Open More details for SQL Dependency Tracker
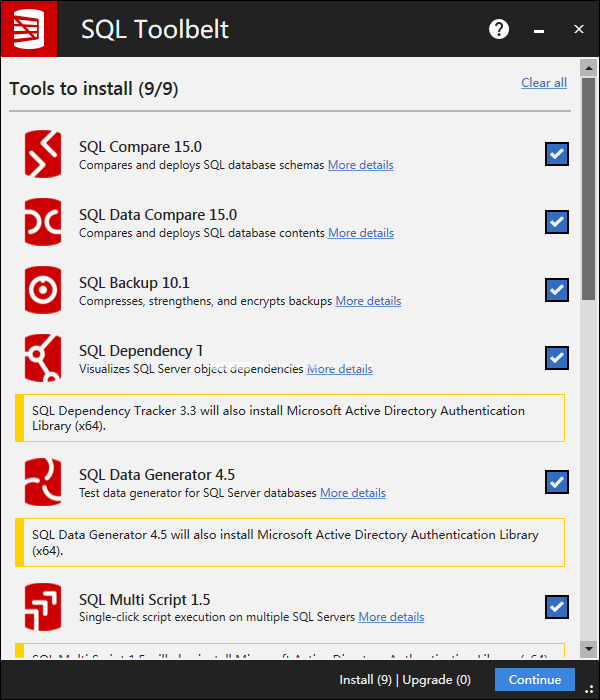The height and width of the screenshot is (700, 600). pyautogui.click(x=340, y=369)
